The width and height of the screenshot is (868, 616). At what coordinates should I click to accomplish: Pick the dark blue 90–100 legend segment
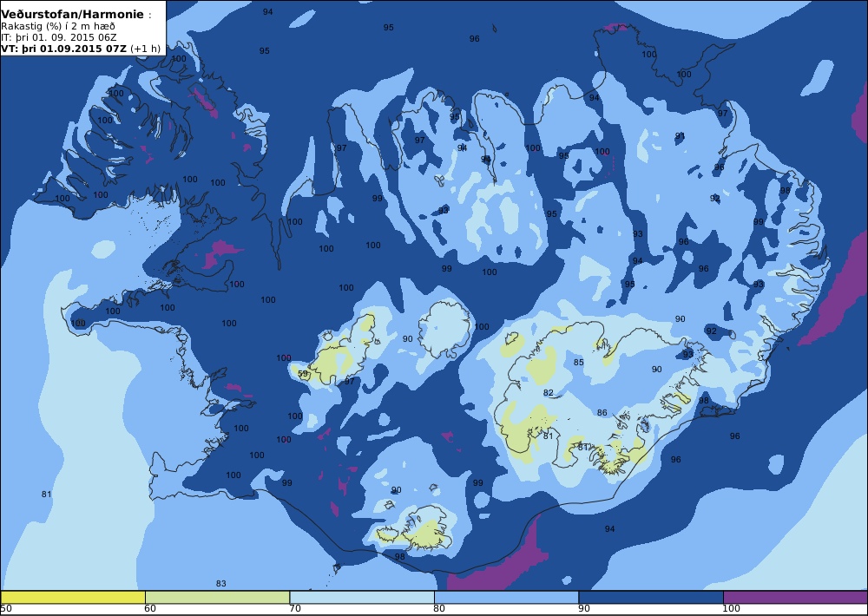651,597
